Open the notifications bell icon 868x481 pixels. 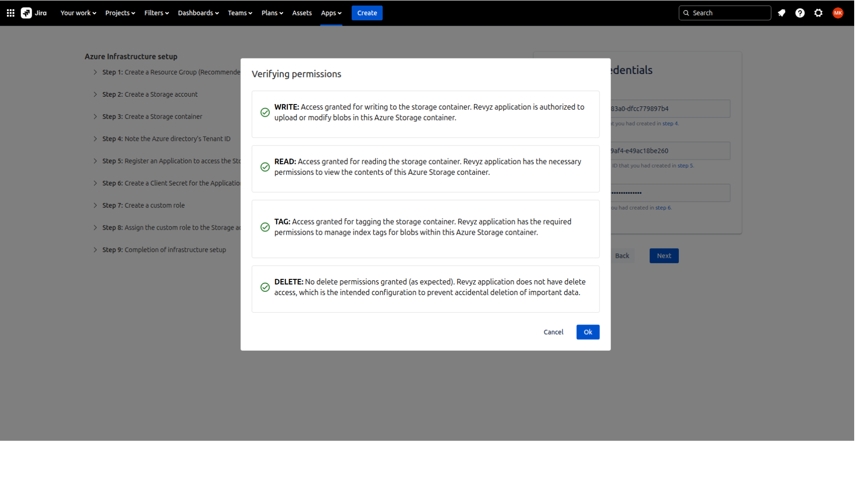(x=781, y=13)
